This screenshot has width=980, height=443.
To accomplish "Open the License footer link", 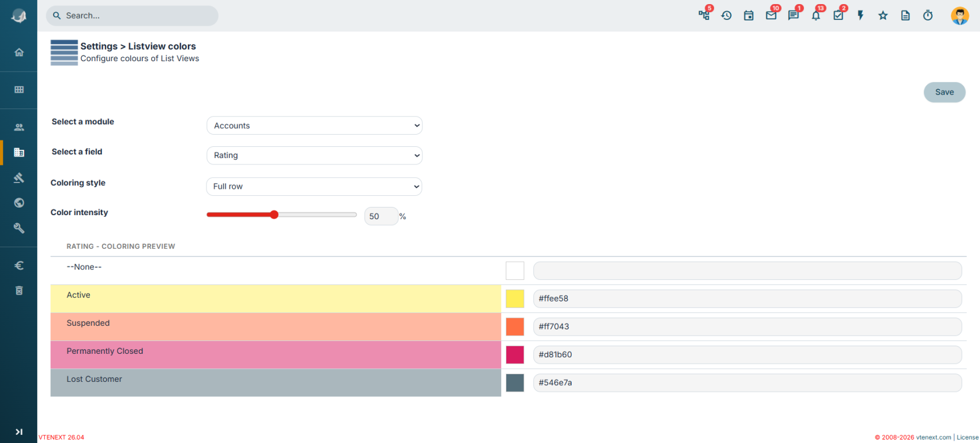I will (x=968, y=437).
